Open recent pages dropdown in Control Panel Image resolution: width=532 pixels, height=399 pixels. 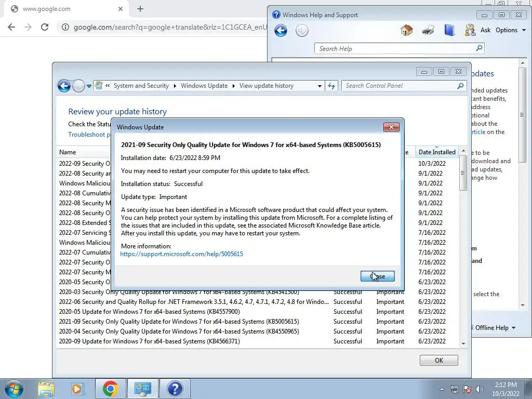pyautogui.click(x=89, y=86)
